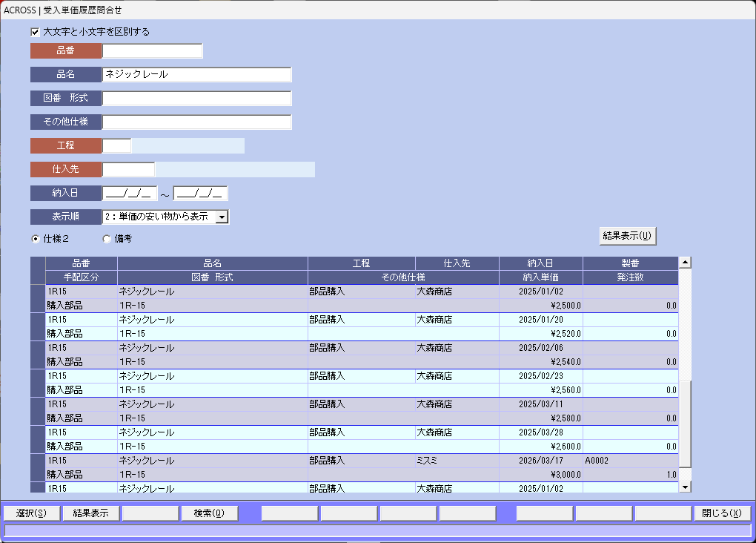The height and width of the screenshot is (543, 756).
Task: Uncheck the 大文字と小文字を区別する checkbox
Action: 35,32
